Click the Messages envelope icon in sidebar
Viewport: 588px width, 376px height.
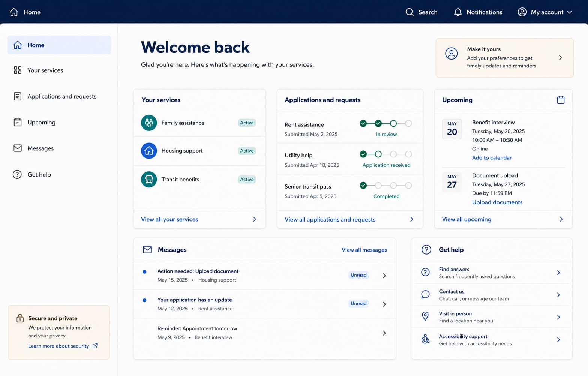[18, 148]
